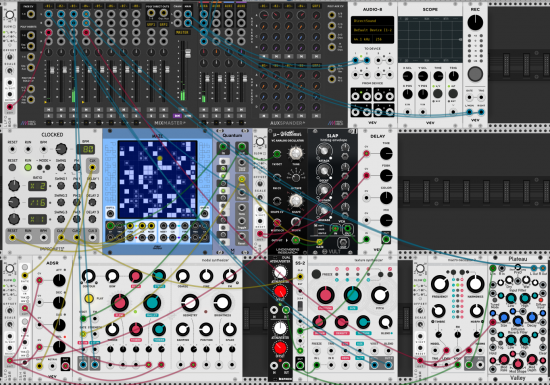This screenshot has width=550, height=385.
Task: Click the ADSR module red OUT jack
Action: (x=65, y=366)
